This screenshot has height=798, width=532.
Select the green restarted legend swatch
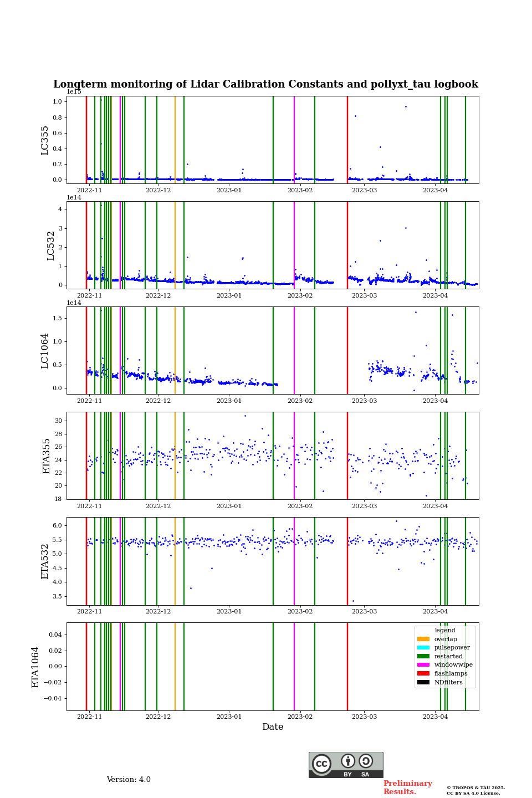point(423,656)
